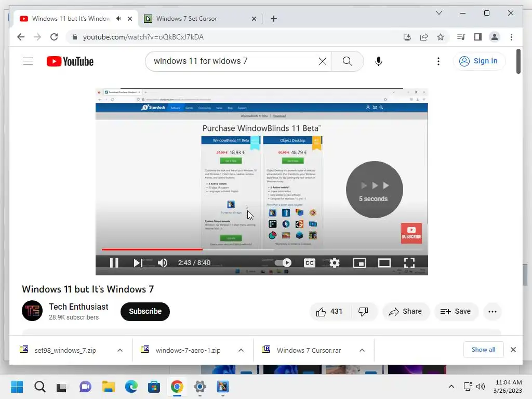The image size is (532, 399).
Task: Mute tab via speaker icon on tab
Action: coord(118,19)
